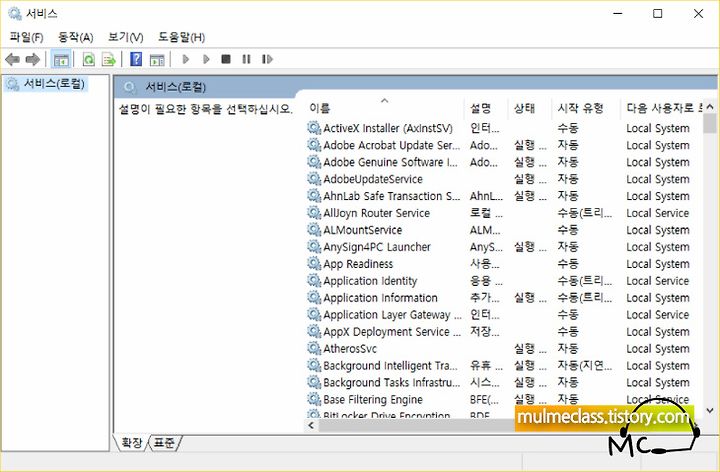The width and height of the screenshot is (720, 472).
Task: Toggle the action pane toolbar icon
Action: 157,59
